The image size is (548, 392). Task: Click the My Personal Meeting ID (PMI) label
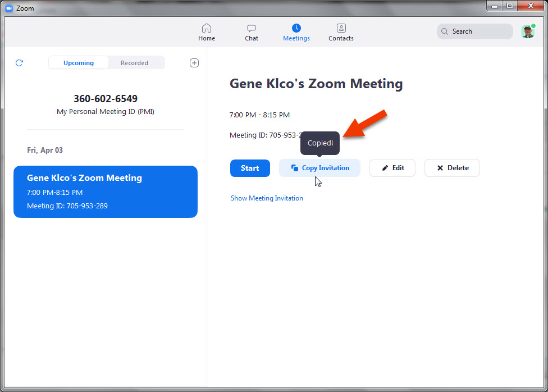click(x=106, y=112)
